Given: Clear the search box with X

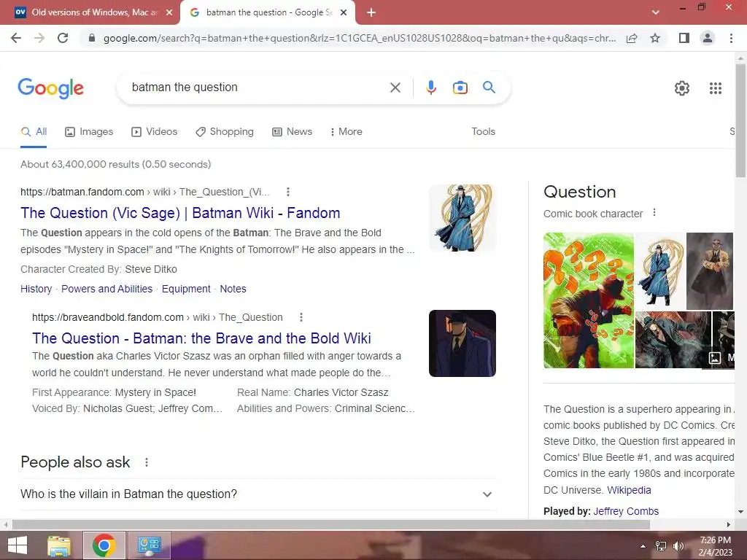Looking at the screenshot, I should (395, 87).
